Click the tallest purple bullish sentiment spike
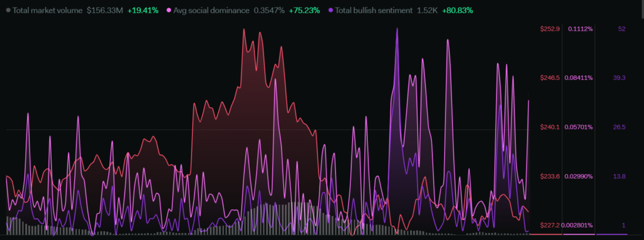Image resolution: width=644 pixels, height=240 pixels. pyautogui.click(x=397, y=28)
